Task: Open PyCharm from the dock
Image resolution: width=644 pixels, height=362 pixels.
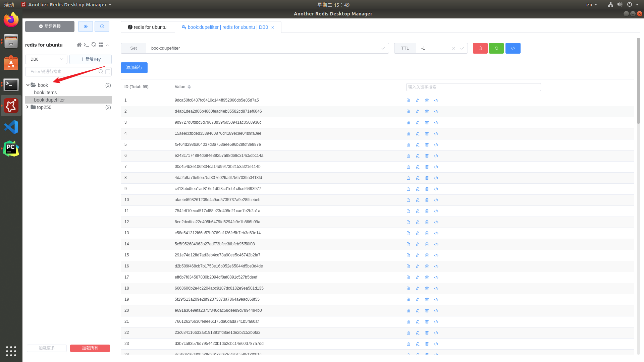Action: [x=11, y=149]
